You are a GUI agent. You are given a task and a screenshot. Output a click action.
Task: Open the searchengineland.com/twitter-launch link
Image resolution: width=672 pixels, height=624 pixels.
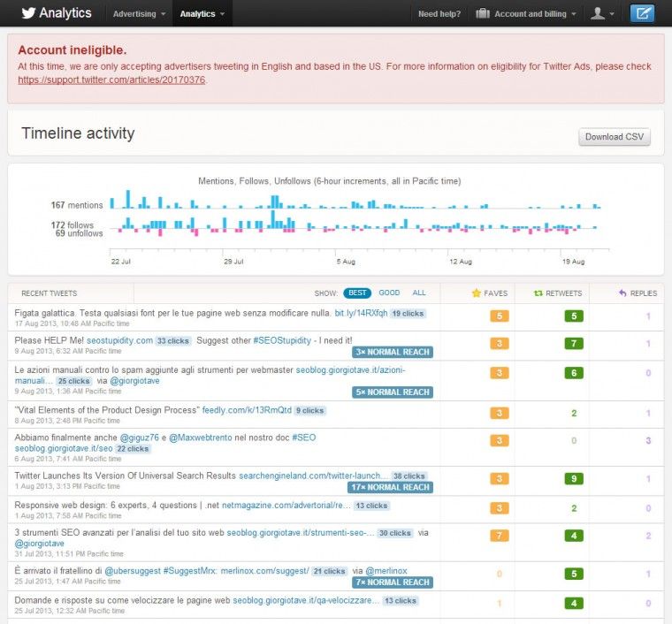pyautogui.click(x=314, y=476)
